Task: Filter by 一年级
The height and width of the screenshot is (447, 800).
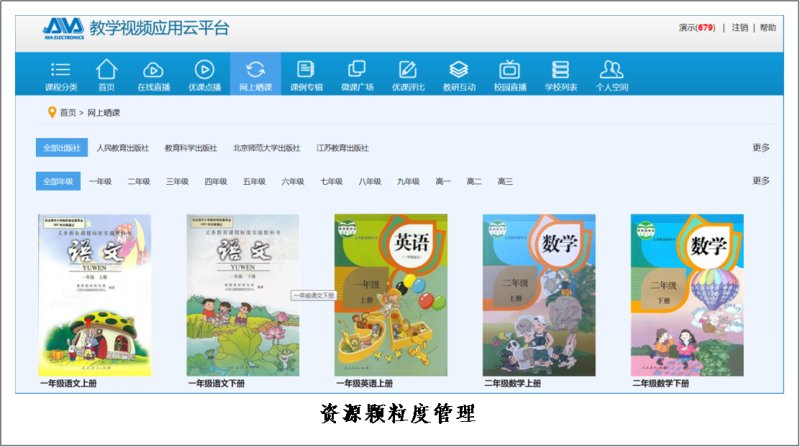Action: [x=100, y=181]
